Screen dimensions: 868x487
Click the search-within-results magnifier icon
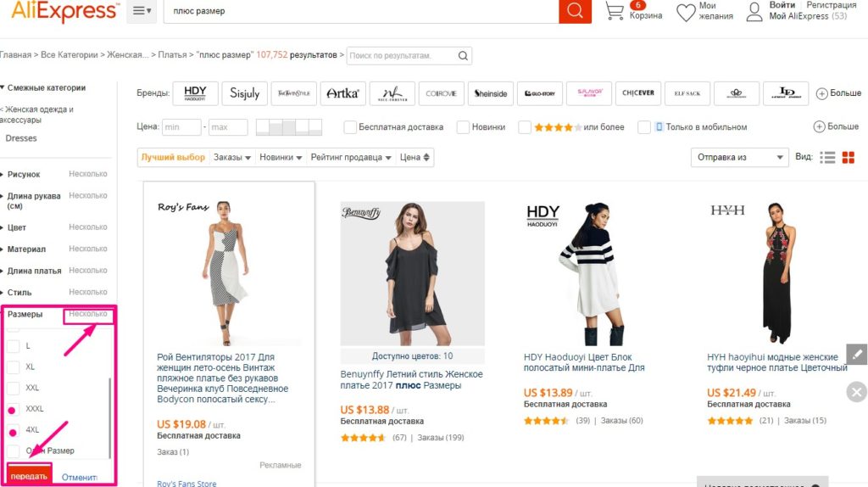(463, 55)
